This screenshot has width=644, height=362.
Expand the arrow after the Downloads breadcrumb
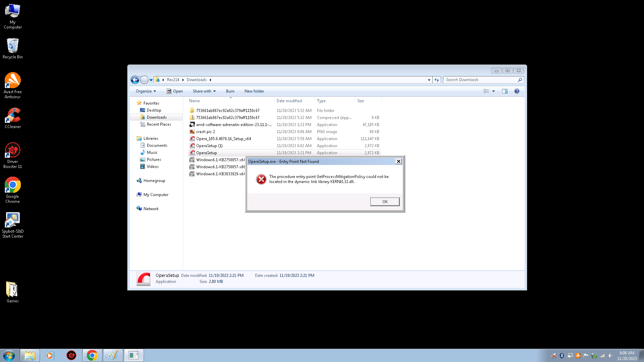(x=211, y=80)
